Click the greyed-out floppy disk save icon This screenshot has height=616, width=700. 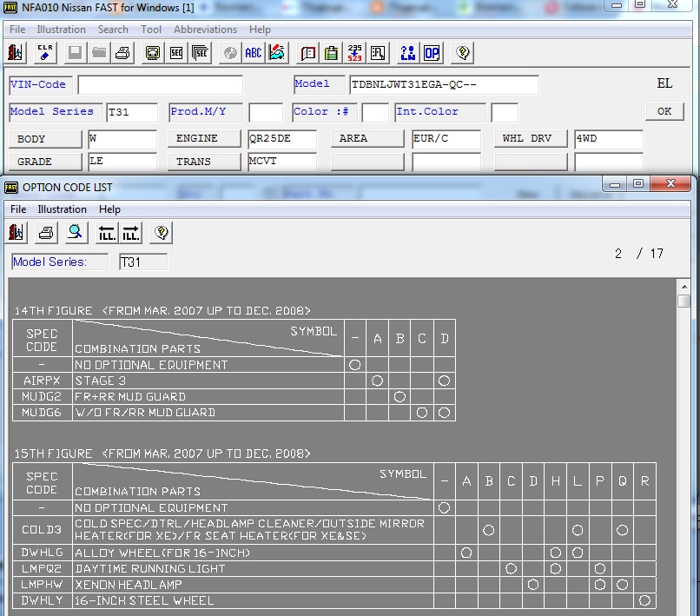(75, 53)
